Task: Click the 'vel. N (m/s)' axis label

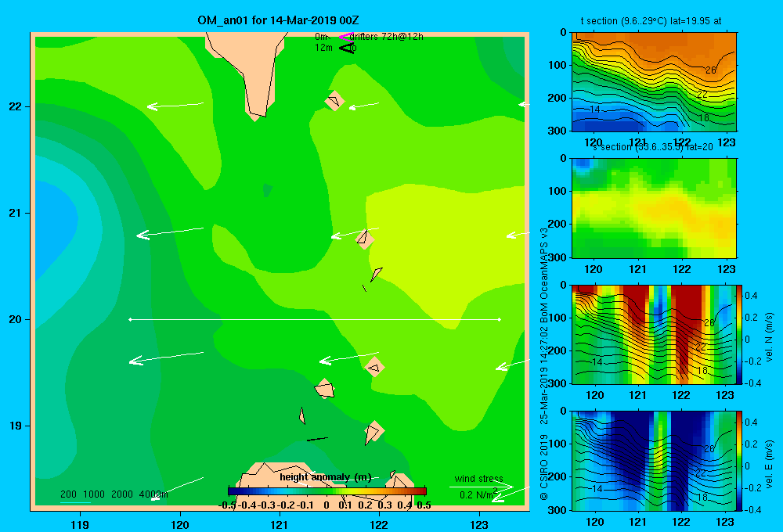Action: point(770,337)
